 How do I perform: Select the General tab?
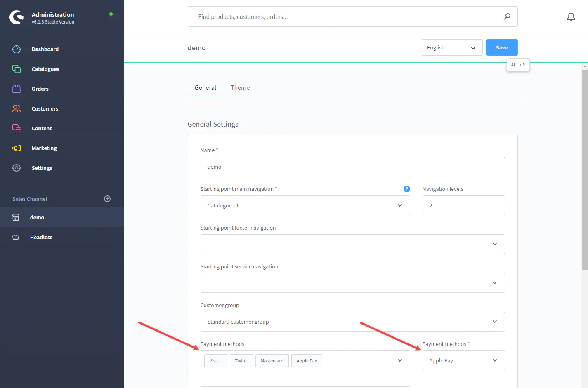click(205, 88)
